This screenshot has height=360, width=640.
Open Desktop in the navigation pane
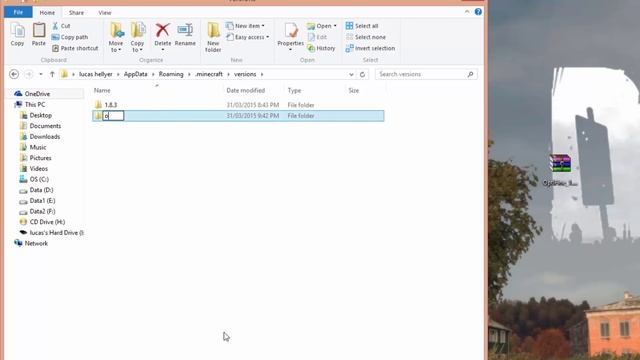click(40, 115)
